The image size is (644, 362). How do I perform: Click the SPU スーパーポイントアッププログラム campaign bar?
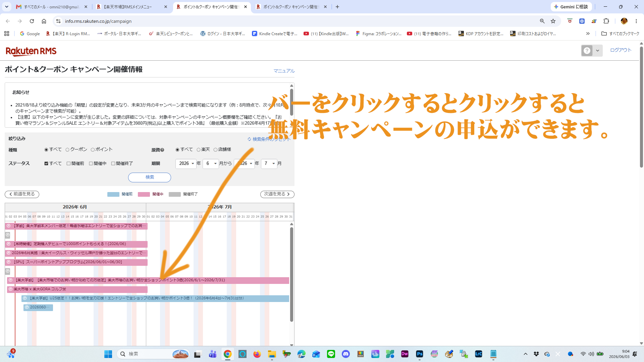click(76, 262)
